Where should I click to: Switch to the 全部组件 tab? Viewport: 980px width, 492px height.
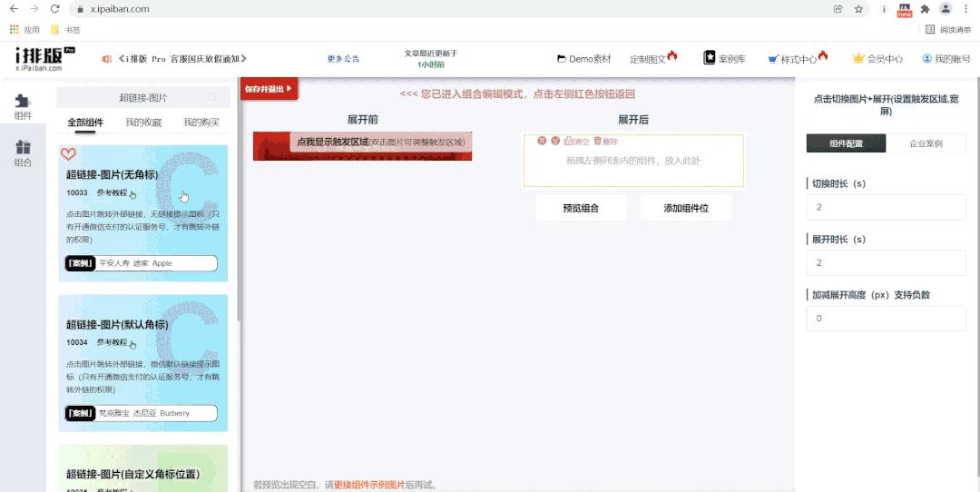pyautogui.click(x=85, y=123)
